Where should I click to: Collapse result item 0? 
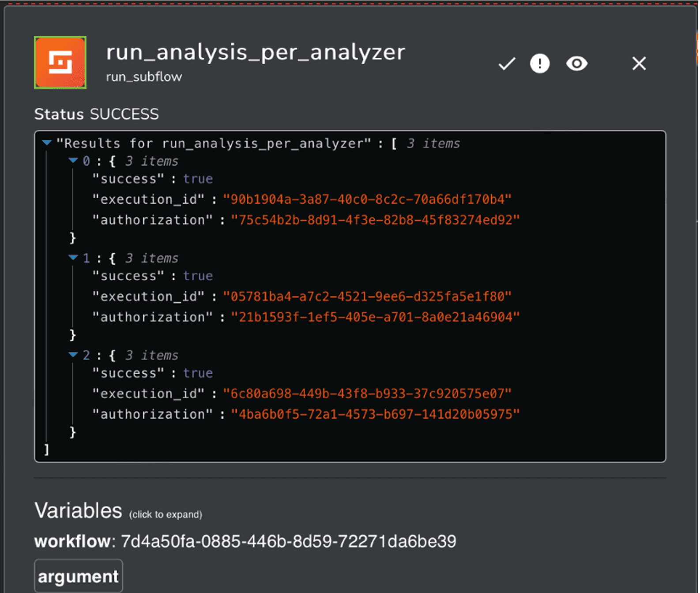pos(73,161)
